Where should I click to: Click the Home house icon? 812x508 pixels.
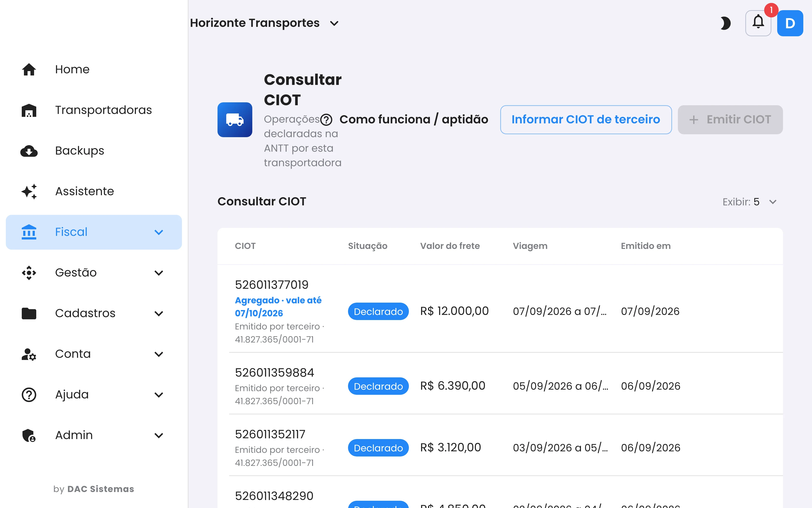(29, 70)
